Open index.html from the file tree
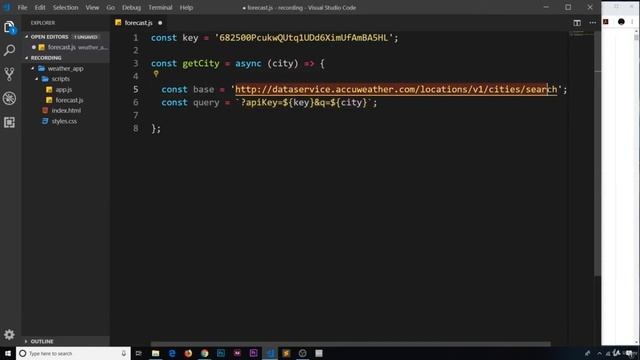The width and height of the screenshot is (640, 360). pos(66,111)
